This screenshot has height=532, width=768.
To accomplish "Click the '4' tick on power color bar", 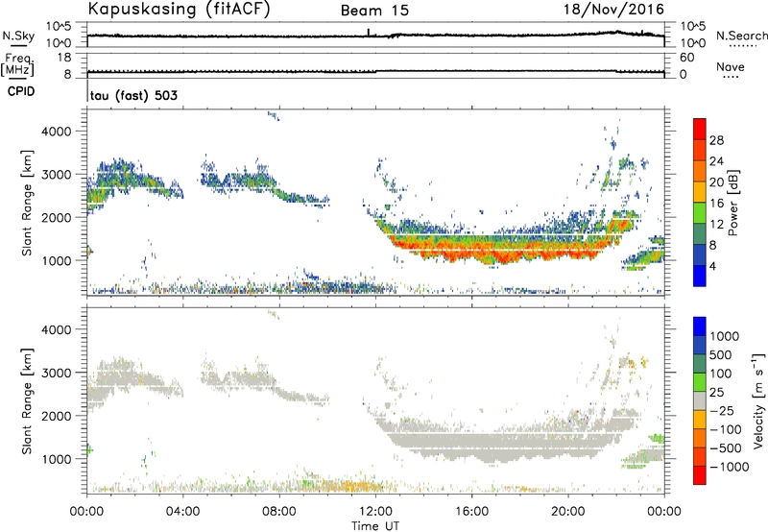I will (x=712, y=267).
